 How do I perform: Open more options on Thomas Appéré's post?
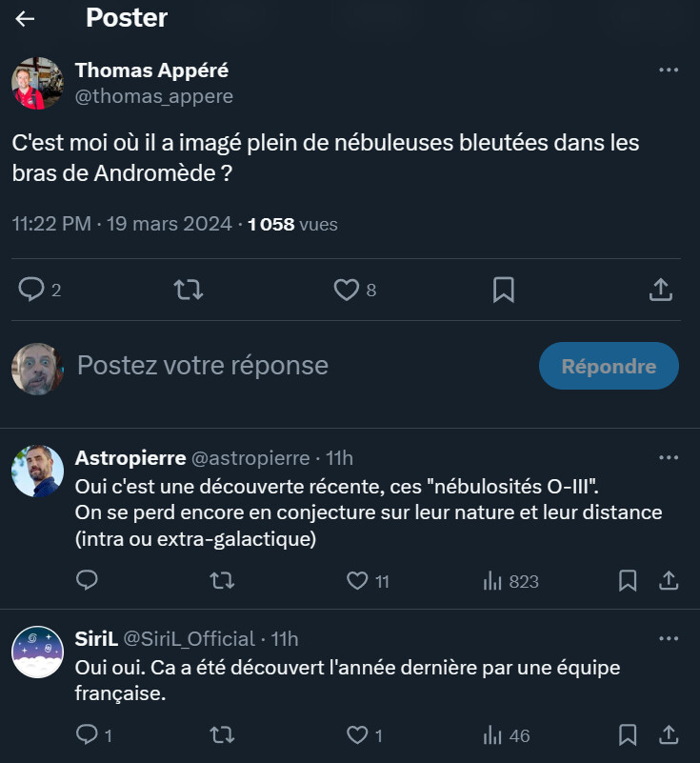tap(669, 70)
